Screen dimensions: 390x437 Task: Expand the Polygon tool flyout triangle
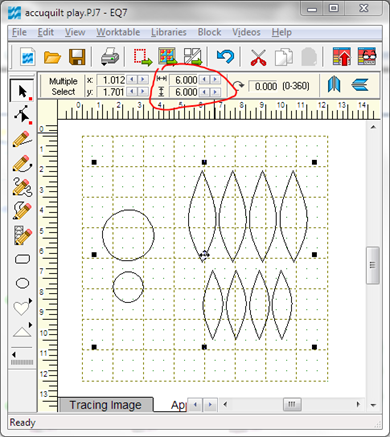[x=31, y=324]
